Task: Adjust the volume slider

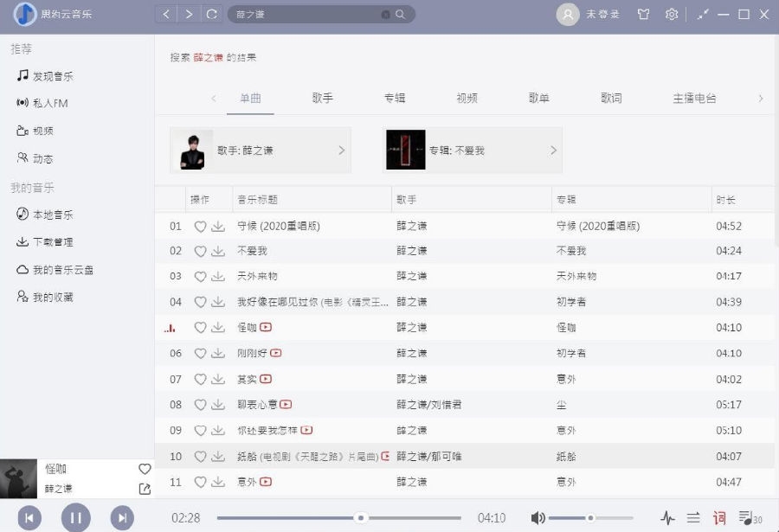Action: coord(590,518)
